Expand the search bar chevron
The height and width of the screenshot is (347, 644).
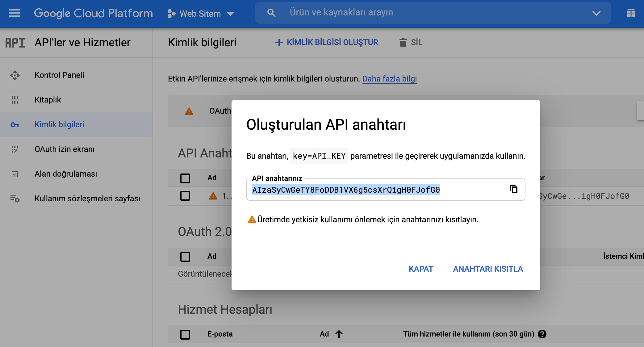click(596, 13)
